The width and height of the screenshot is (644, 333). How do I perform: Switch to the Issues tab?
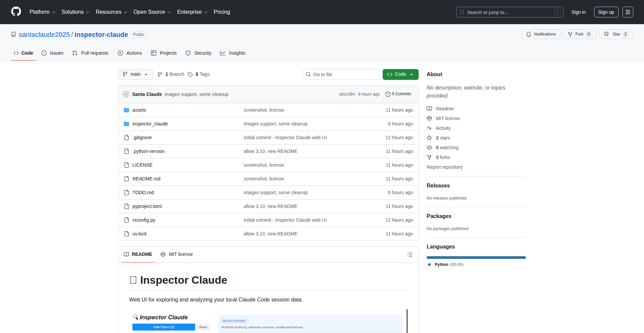point(52,53)
